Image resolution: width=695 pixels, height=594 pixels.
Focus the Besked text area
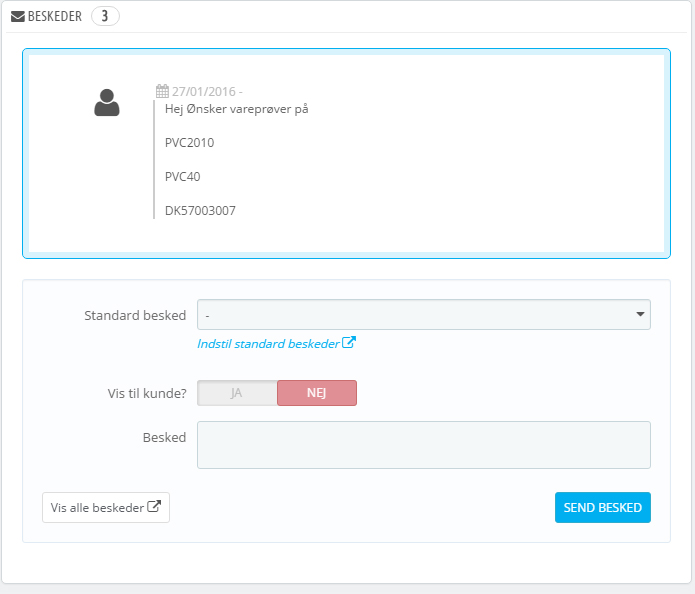pos(424,445)
